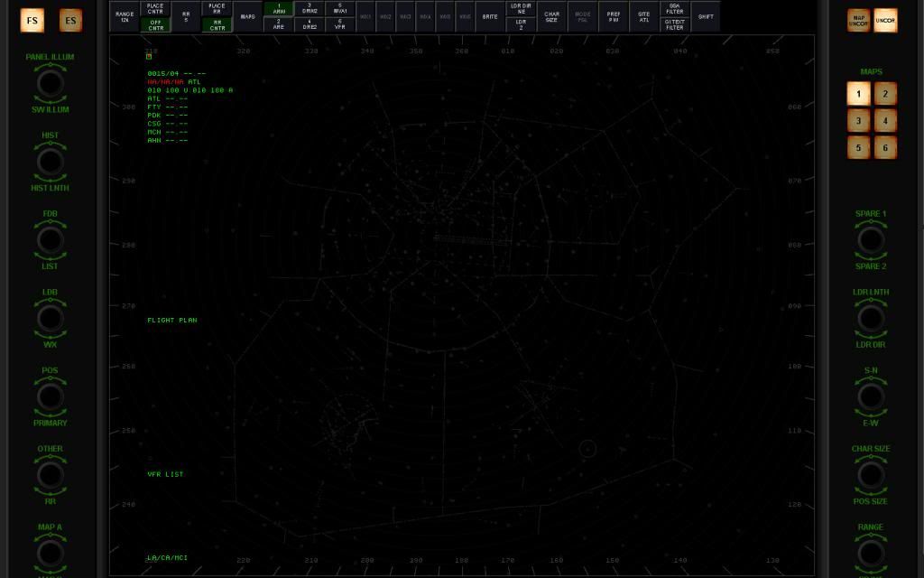The image size is (924, 578).
Task: Open the MAPS submenu in top bar
Action: (247, 17)
